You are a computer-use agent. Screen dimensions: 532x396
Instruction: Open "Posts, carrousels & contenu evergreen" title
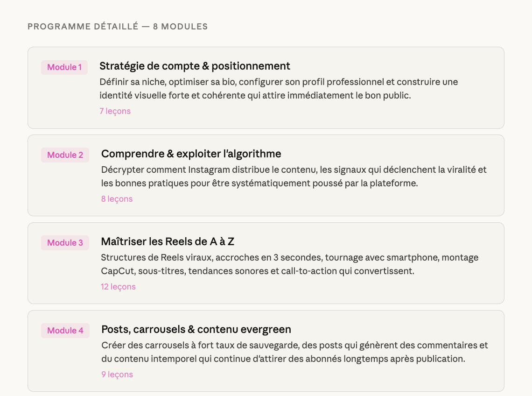pyautogui.click(x=196, y=329)
